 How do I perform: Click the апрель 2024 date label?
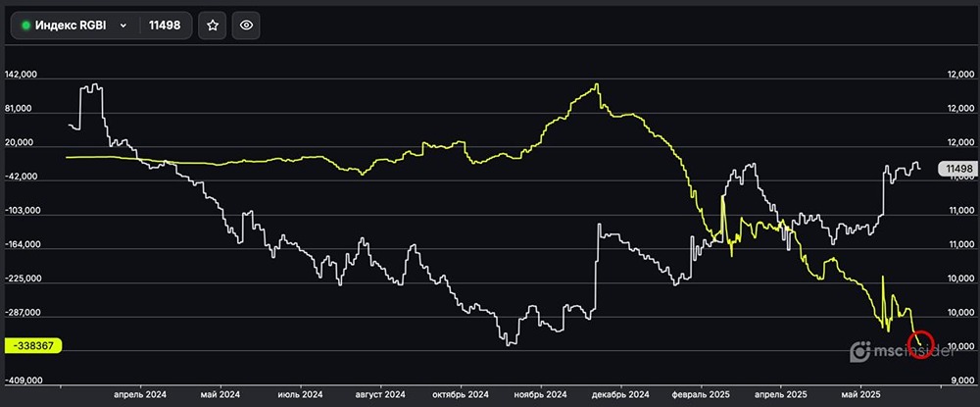(x=140, y=395)
